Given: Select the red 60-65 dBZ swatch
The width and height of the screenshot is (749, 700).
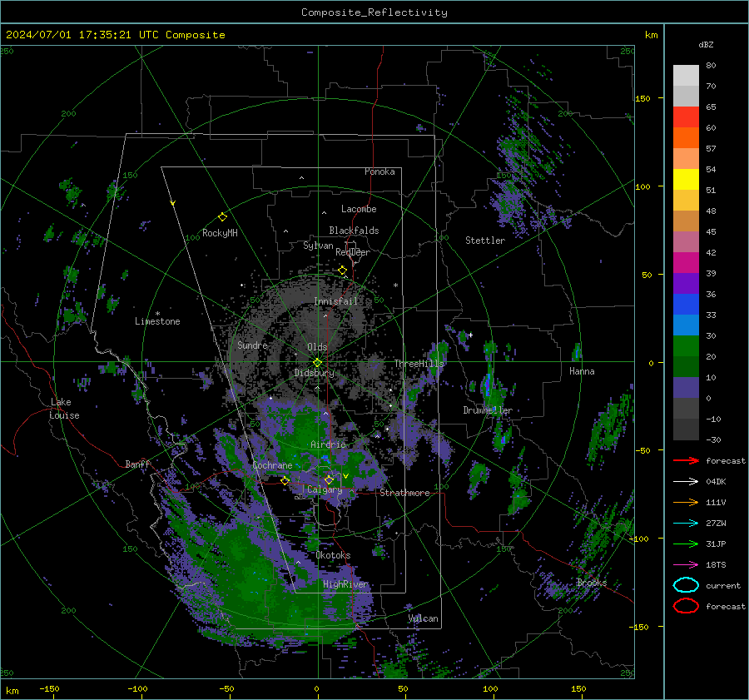Looking at the screenshot, I should click(686, 117).
